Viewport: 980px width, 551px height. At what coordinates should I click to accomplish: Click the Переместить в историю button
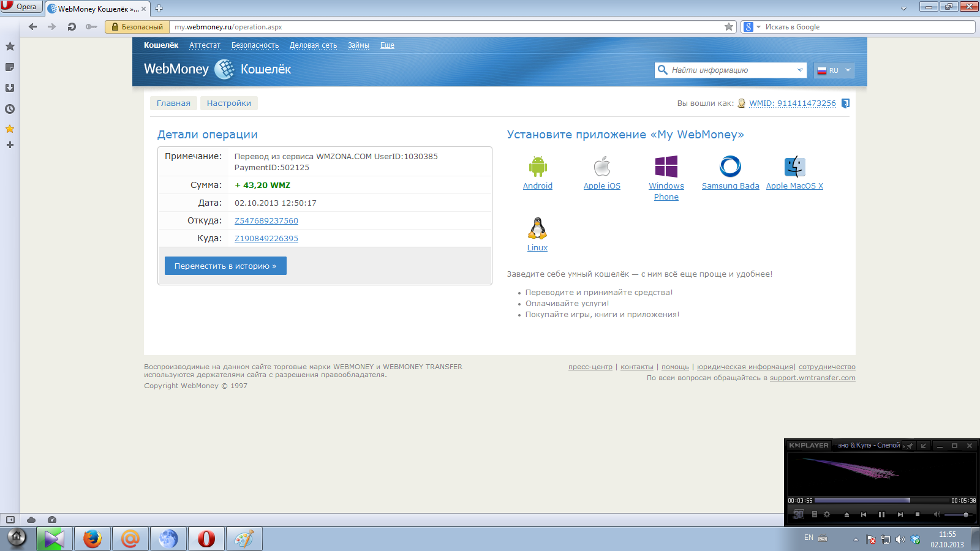225,266
